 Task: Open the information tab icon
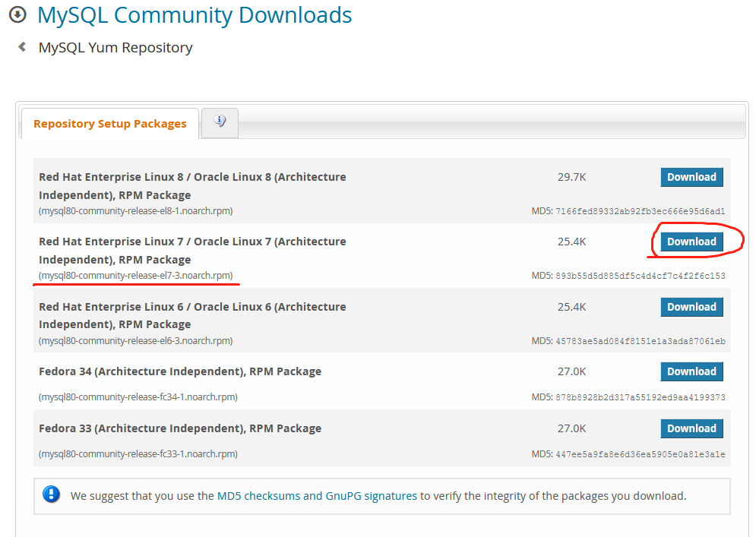220,122
